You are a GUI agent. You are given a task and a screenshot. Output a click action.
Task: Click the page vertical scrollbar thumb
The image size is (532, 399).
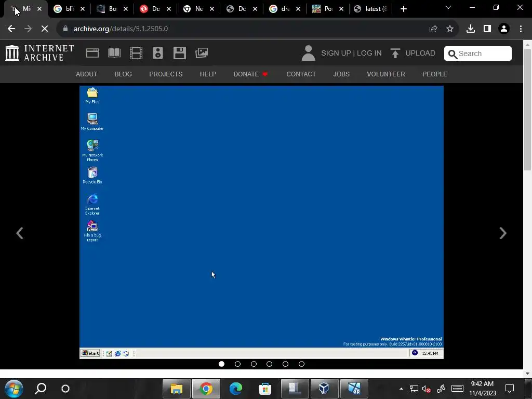tap(527, 109)
